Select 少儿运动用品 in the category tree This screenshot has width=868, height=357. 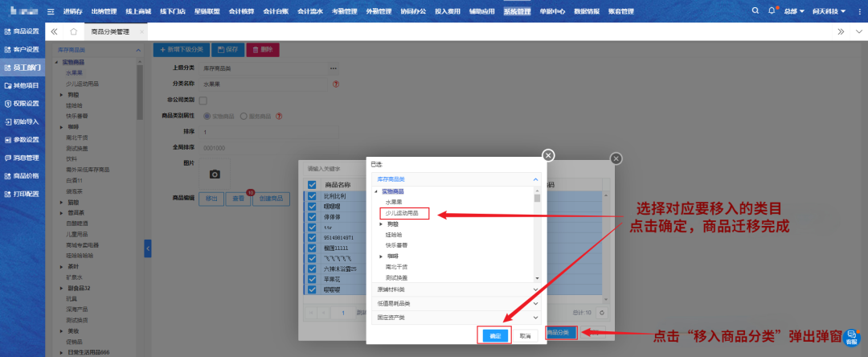pos(404,213)
